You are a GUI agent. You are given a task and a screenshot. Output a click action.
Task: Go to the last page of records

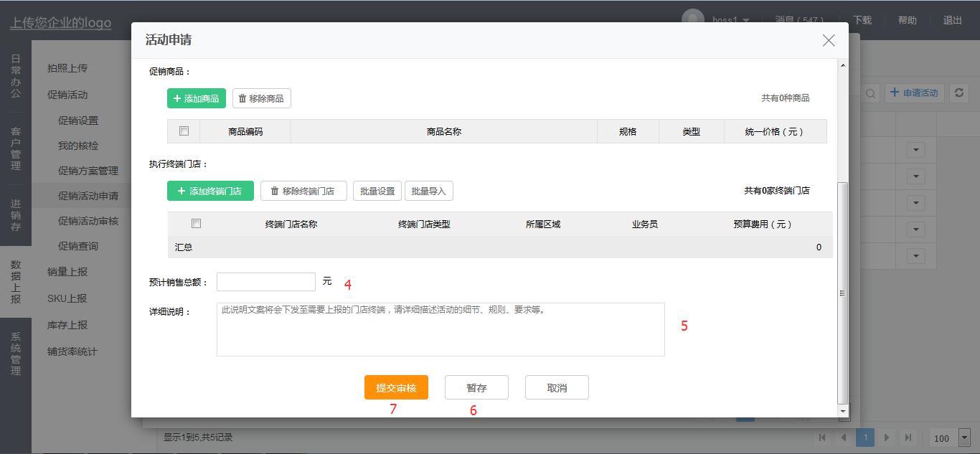(908, 438)
